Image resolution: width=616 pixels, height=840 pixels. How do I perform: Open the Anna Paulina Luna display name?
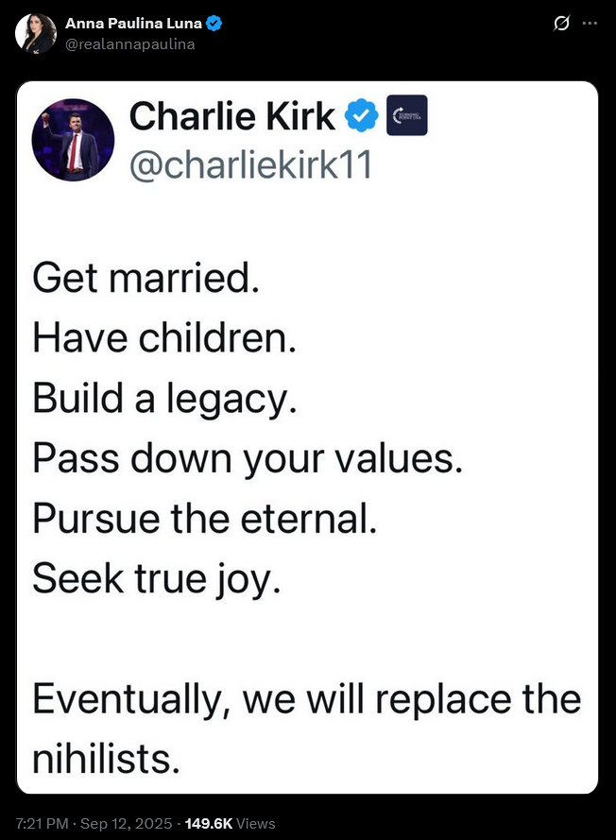point(133,24)
